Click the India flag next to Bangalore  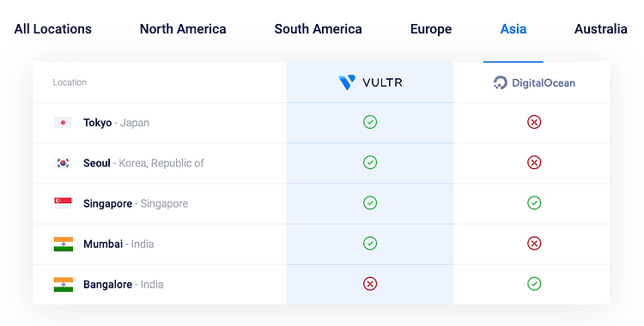[x=64, y=285]
